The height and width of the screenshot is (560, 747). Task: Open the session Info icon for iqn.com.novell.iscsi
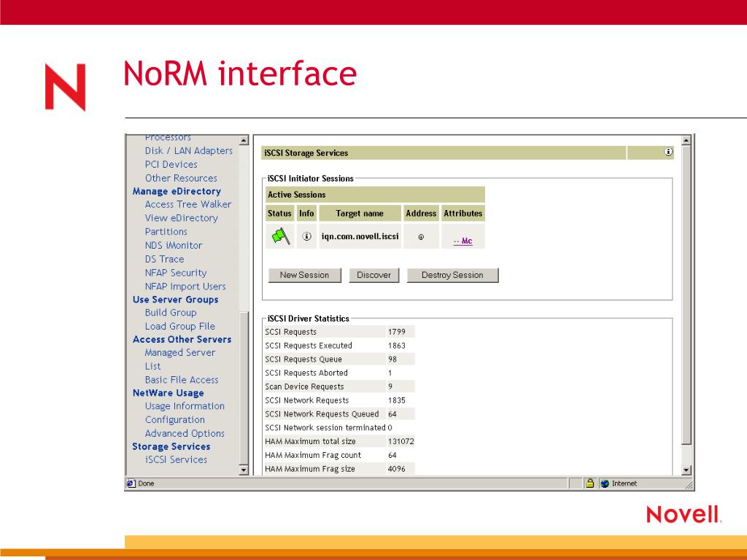(307, 236)
